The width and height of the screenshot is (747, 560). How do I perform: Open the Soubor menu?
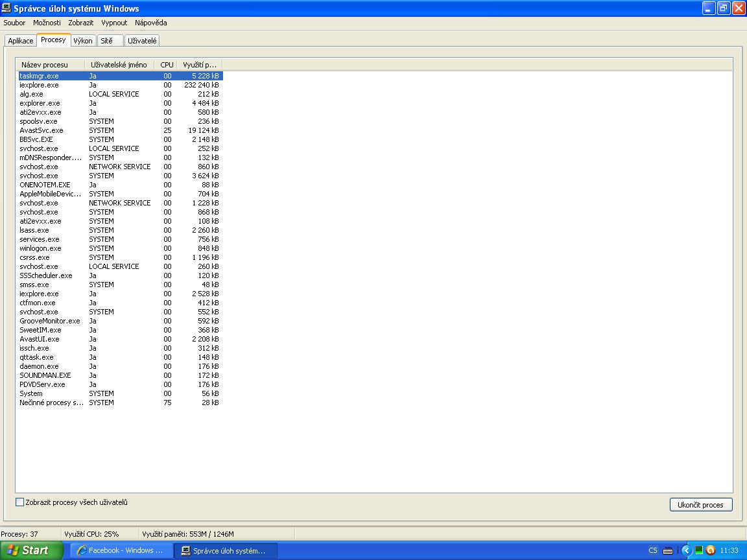tap(14, 23)
